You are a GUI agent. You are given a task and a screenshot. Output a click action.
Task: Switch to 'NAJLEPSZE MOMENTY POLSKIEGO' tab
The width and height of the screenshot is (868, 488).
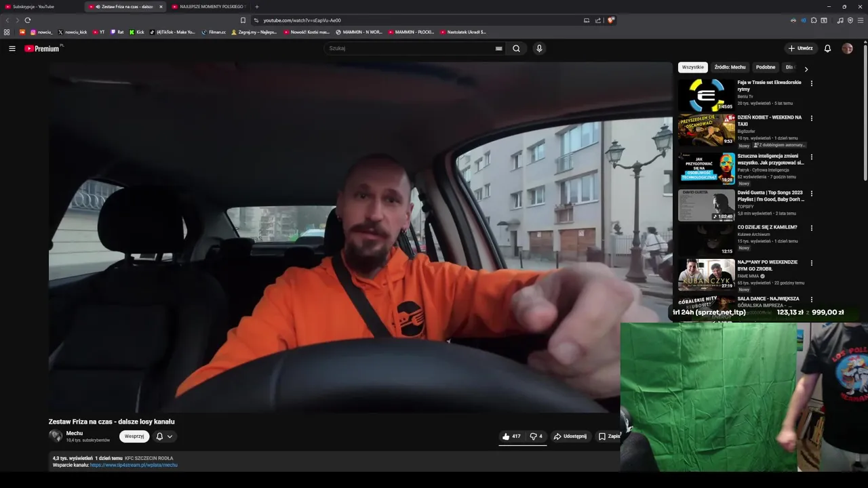click(210, 7)
